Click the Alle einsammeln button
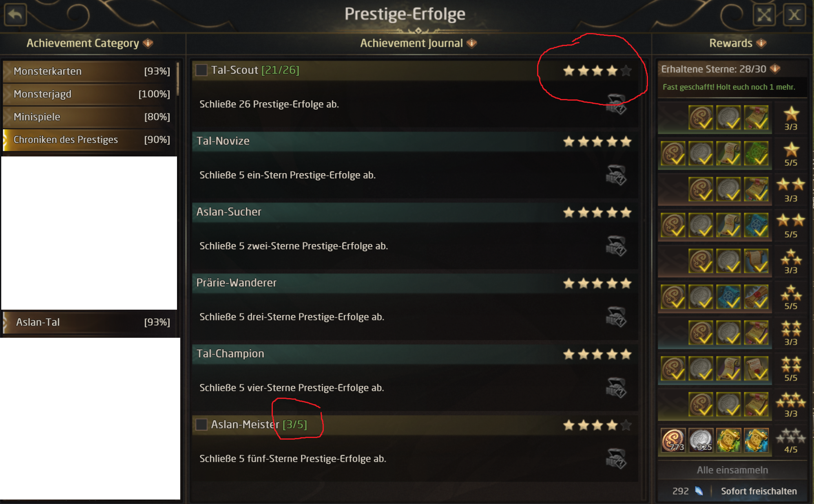This screenshot has width=814, height=504. tap(732, 470)
